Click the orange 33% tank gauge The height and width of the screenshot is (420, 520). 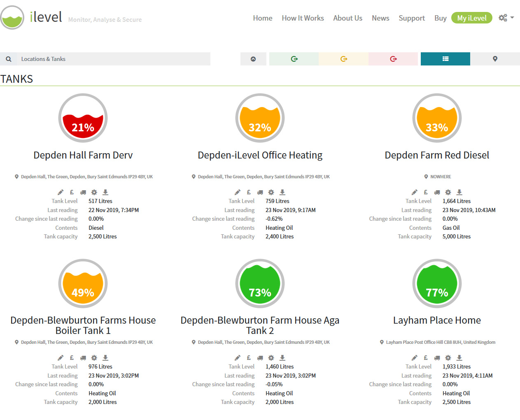(x=437, y=118)
